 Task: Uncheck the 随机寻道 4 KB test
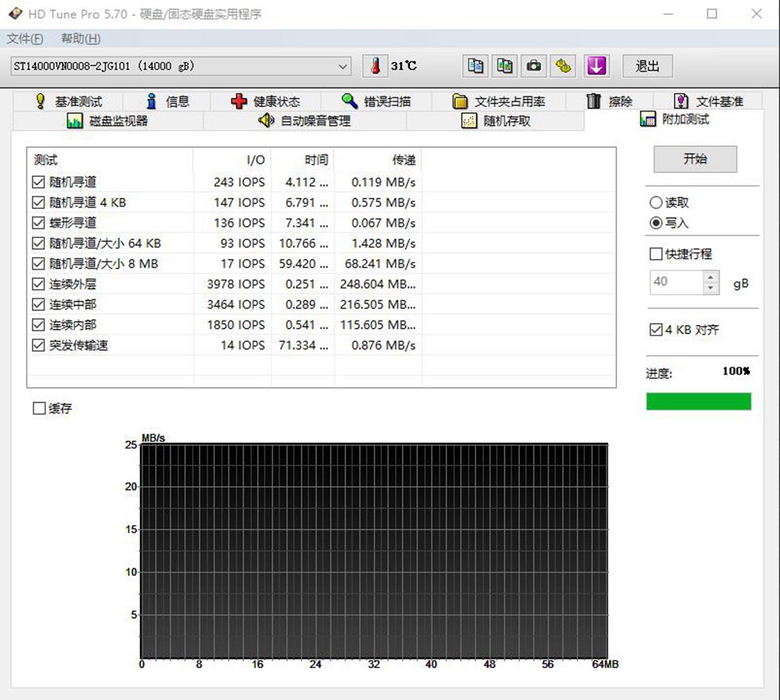tap(38, 202)
